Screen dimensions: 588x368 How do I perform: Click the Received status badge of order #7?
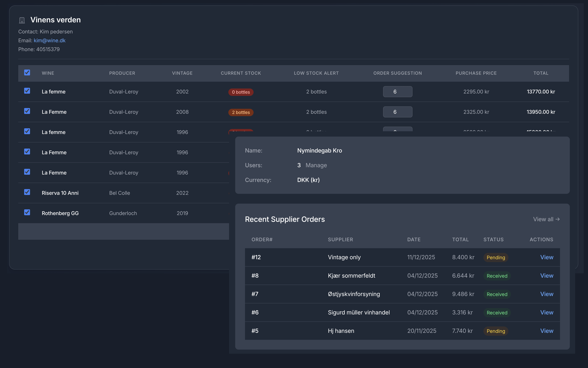[497, 294]
